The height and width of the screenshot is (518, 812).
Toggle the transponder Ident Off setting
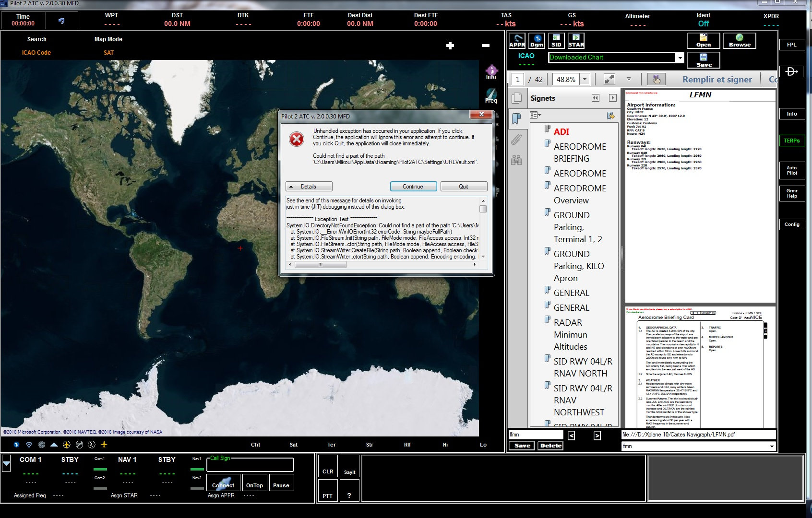point(704,24)
